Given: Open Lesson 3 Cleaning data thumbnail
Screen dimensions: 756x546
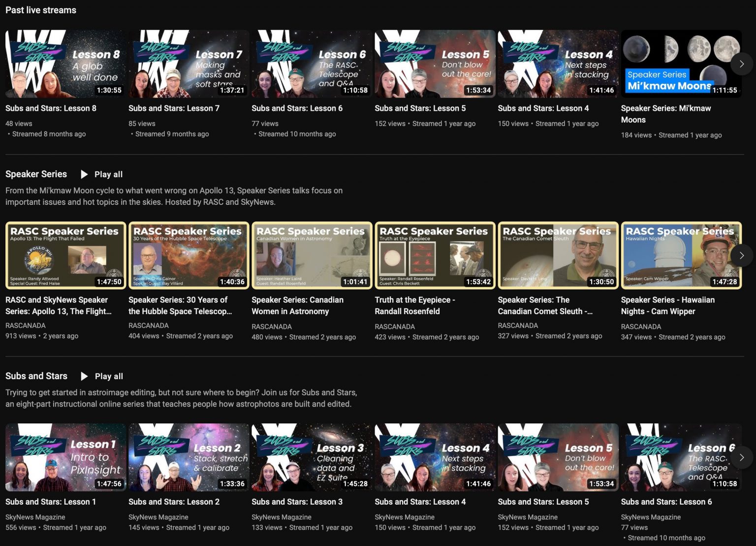Looking at the screenshot, I should [312, 457].
